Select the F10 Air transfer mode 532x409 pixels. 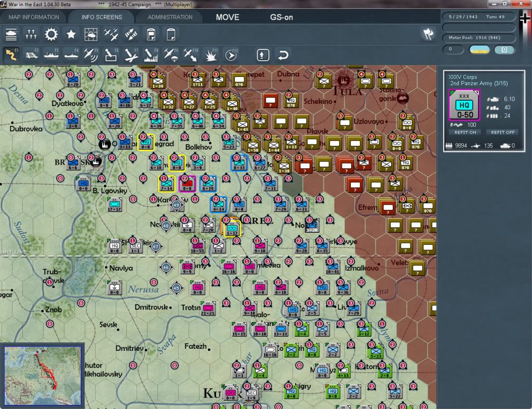click(x=191, y=55)
